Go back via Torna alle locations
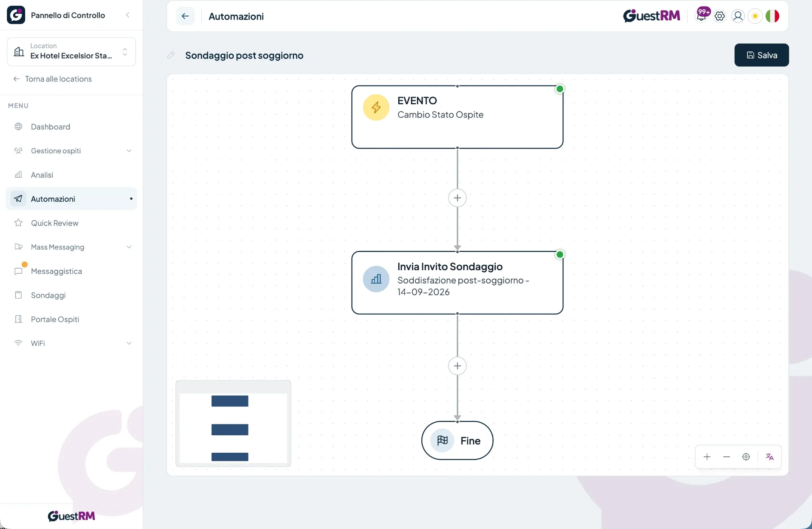Viewport: 812px width, 529px height. click(x=53, y=79)
